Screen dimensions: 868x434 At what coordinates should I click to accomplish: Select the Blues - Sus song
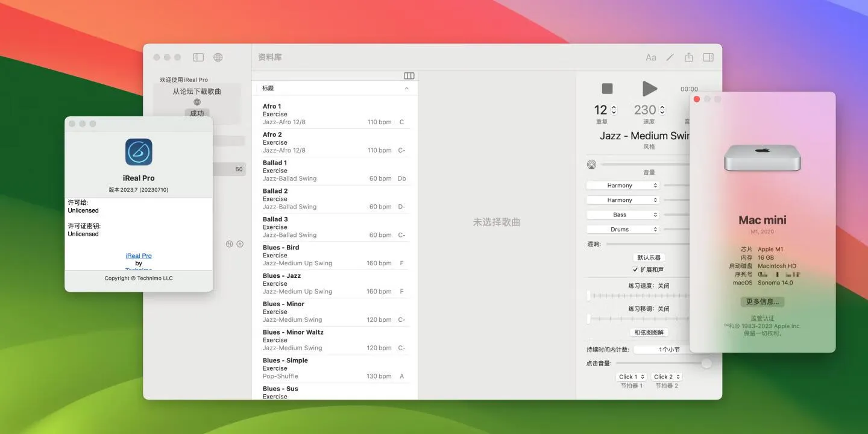coord(334,392)
